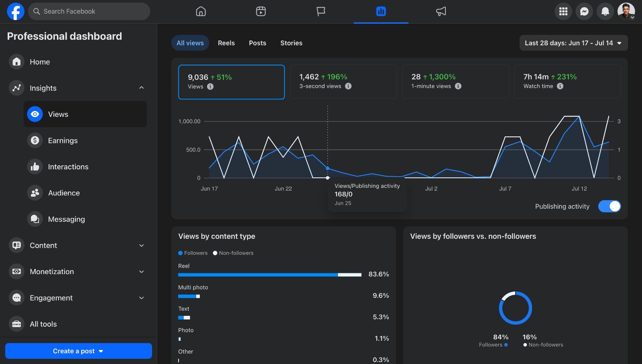Click Create a post button
This screenshot has width=642, height=364.
click(79, 351)
